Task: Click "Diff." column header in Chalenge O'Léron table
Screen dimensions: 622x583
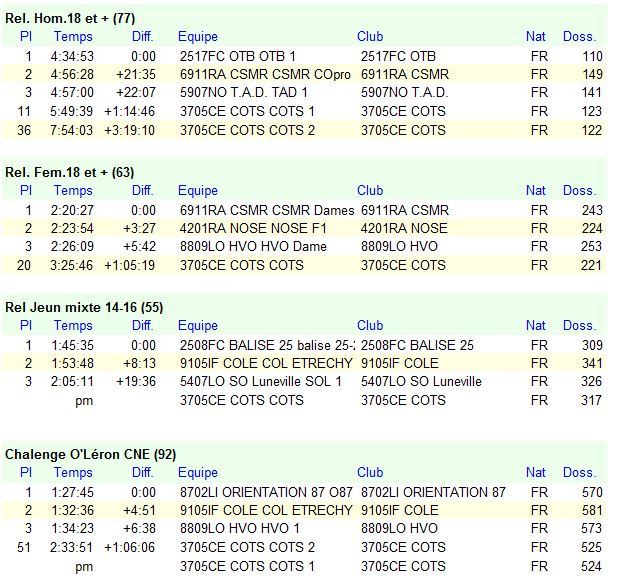Action: pos(143,472)
